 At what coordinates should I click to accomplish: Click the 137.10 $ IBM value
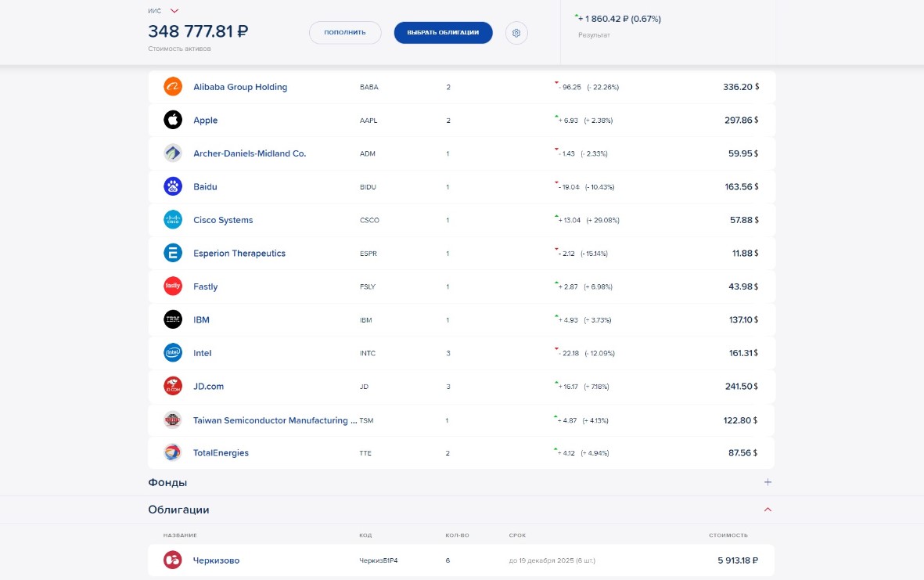[x=744, y=320]
